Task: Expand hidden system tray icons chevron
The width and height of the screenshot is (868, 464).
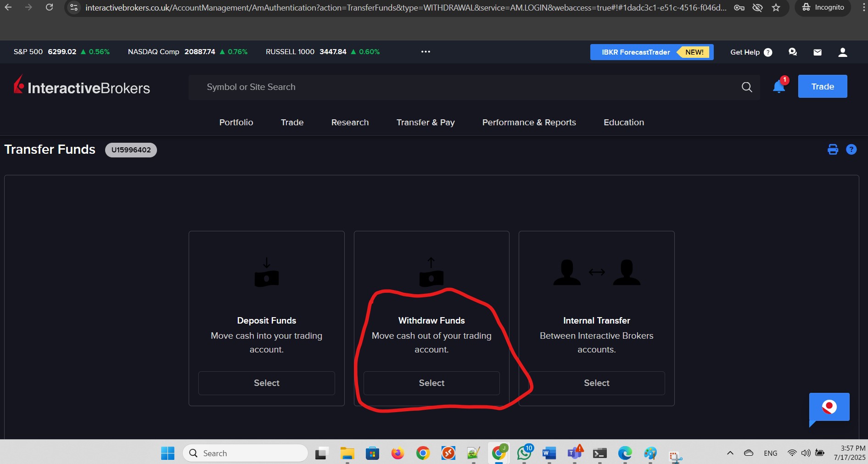Action: point(730,453)
